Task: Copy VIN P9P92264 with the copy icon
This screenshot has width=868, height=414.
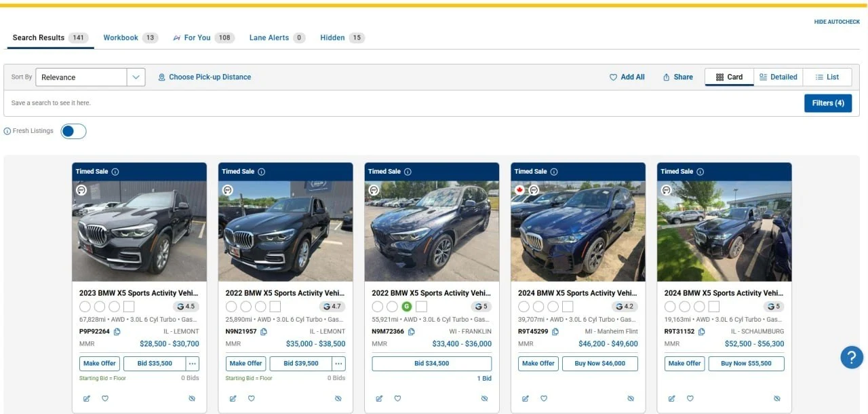Action: click(x=117, y=332)
